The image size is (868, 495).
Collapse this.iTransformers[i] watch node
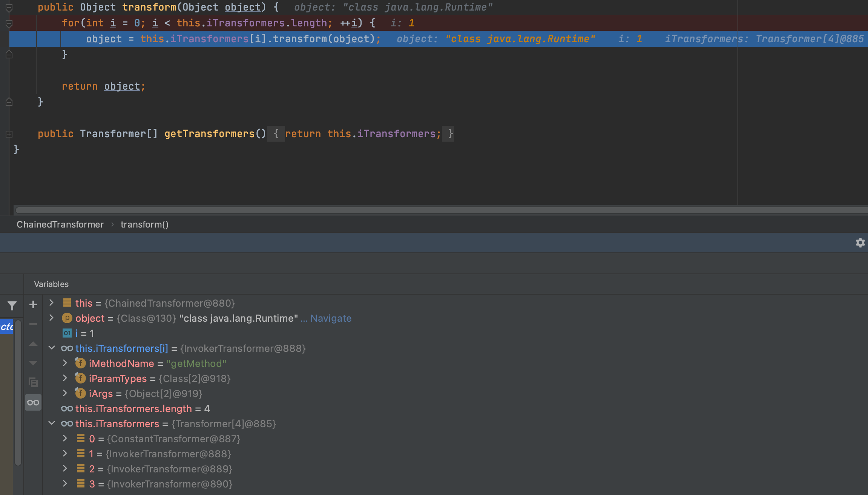(x=52, y=348)
